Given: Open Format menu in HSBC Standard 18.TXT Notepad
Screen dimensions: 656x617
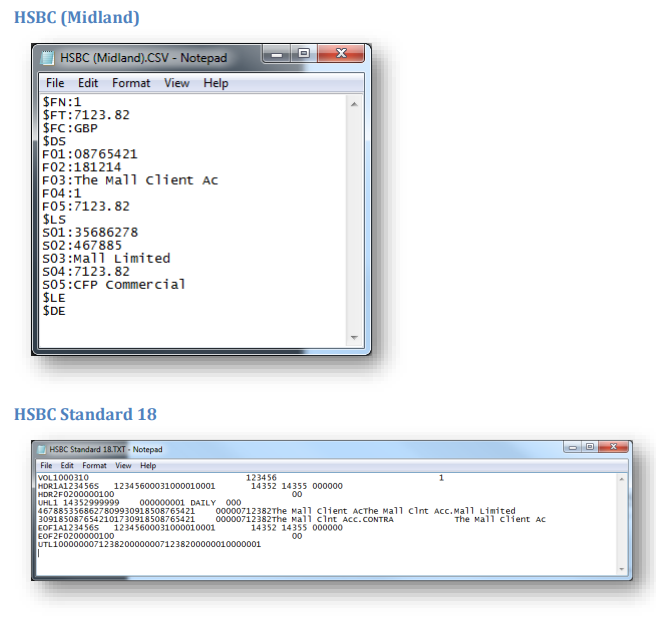Looking at the screenshot, I should pos(94,466).
